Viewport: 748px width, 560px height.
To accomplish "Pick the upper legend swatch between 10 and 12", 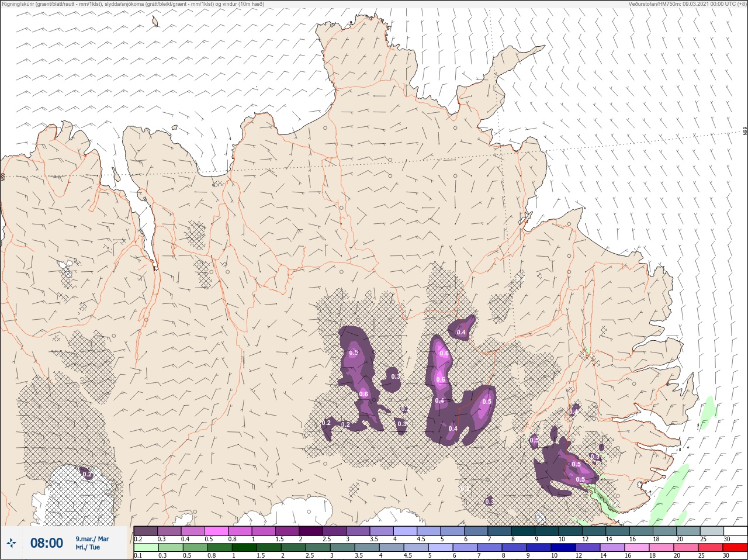I will click(570, 531).
